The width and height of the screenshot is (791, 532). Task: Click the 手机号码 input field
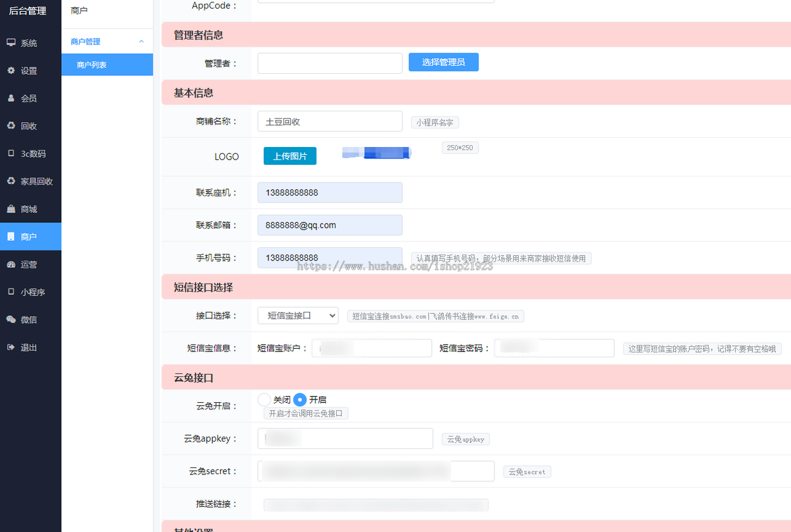330,257
